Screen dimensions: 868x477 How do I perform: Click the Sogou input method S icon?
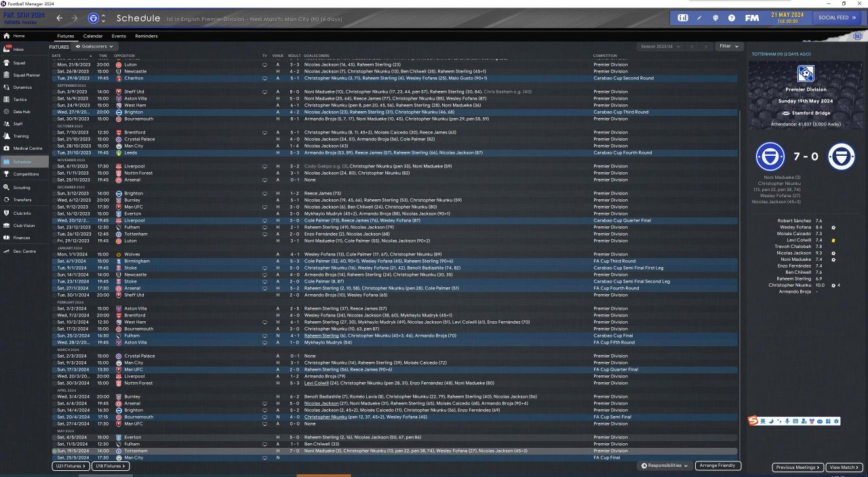pos(753,421)
